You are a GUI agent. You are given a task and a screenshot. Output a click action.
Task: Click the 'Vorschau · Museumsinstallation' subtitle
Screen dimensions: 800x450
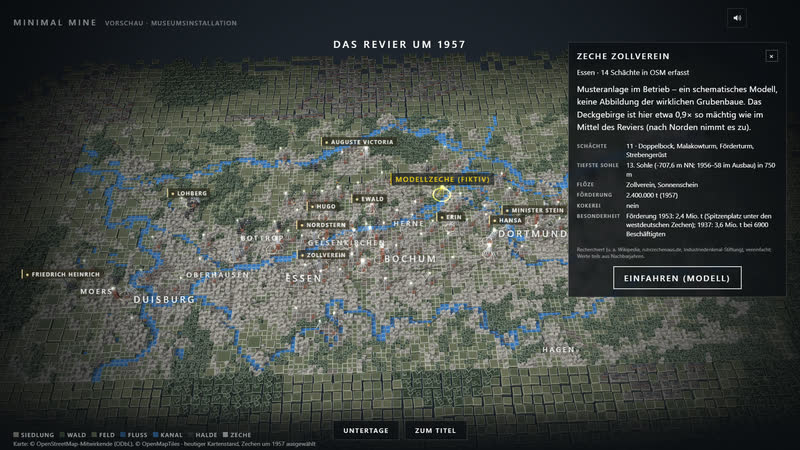pos(171,23)
